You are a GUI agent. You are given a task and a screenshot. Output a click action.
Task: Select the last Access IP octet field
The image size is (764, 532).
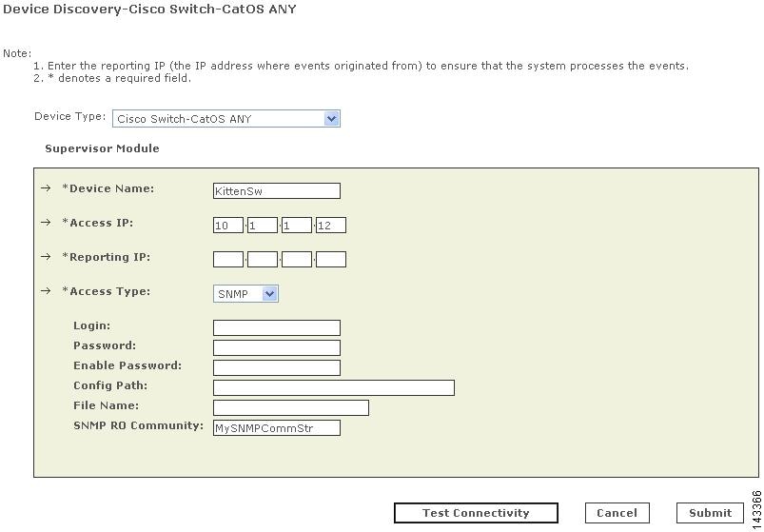click(x=331, y=226)
